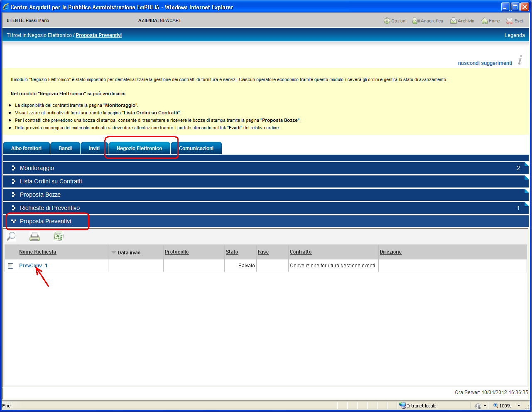Click the UTENTE: Rossi Mario label
532x412 pixels.
(28, 20)
